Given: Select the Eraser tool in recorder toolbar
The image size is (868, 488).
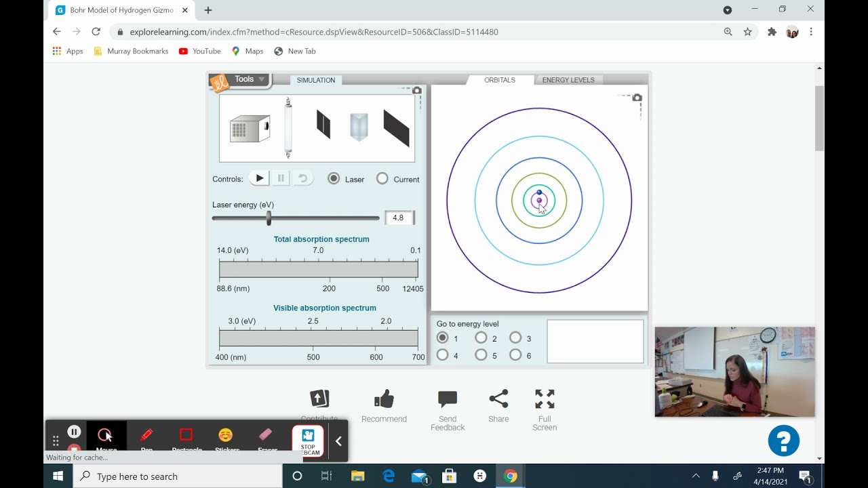Looking at the screenshot, I should click(x=266, y=437).
